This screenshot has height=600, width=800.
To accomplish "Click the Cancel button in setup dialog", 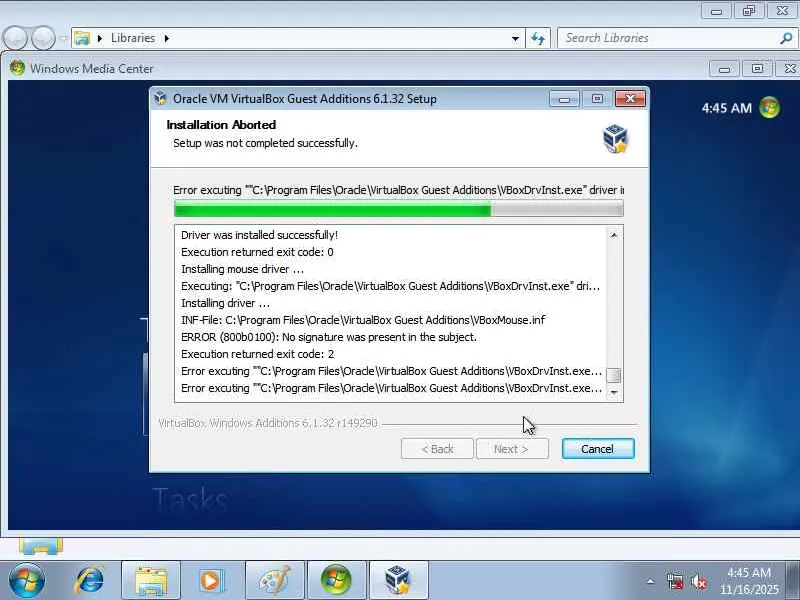I will point(598,448).
